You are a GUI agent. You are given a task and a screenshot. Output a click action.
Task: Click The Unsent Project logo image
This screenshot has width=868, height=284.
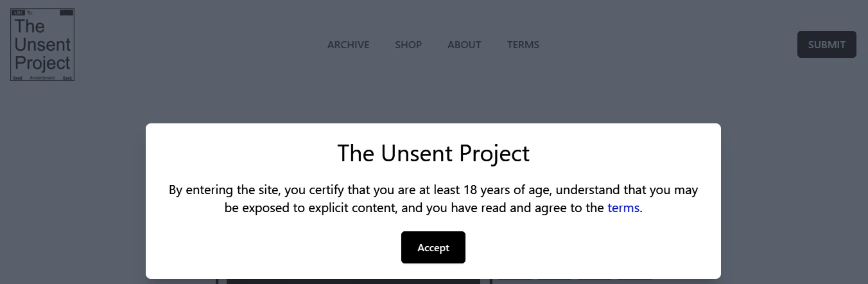(42, 44)
